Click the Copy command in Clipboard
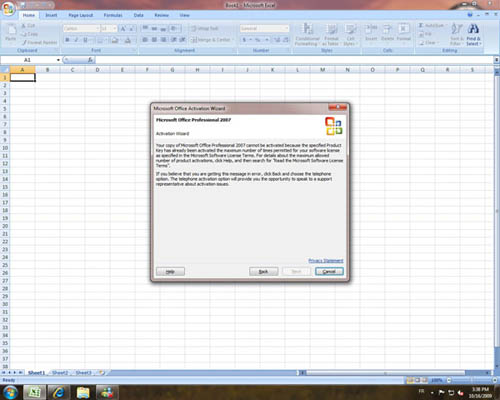The height and width of the screenshot is (400, 500). coord(29,34)
